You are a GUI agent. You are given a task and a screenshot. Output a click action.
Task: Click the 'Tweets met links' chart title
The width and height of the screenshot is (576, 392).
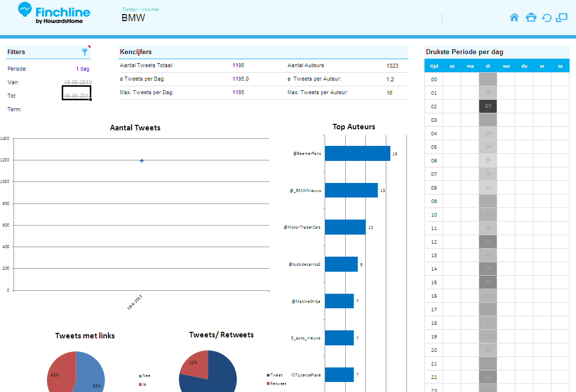click(x=85, y=335)
